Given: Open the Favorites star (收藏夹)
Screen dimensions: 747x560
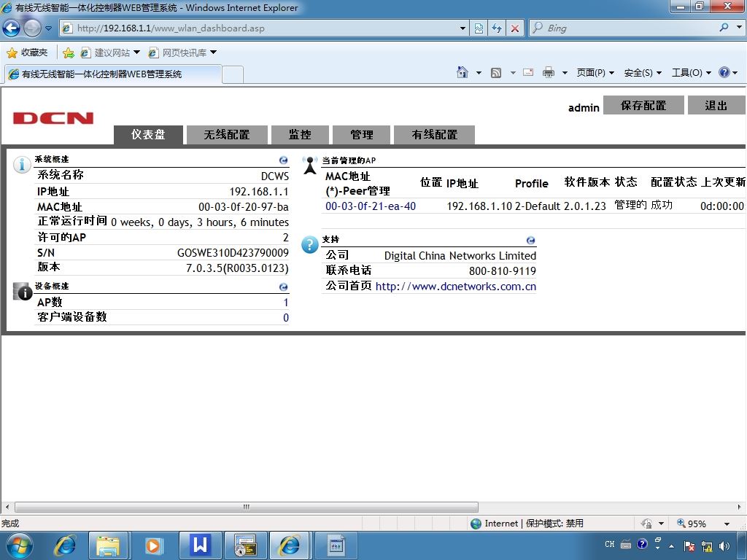Looking at the screenshot, I should pyautogui.click(x=27, y=52).
